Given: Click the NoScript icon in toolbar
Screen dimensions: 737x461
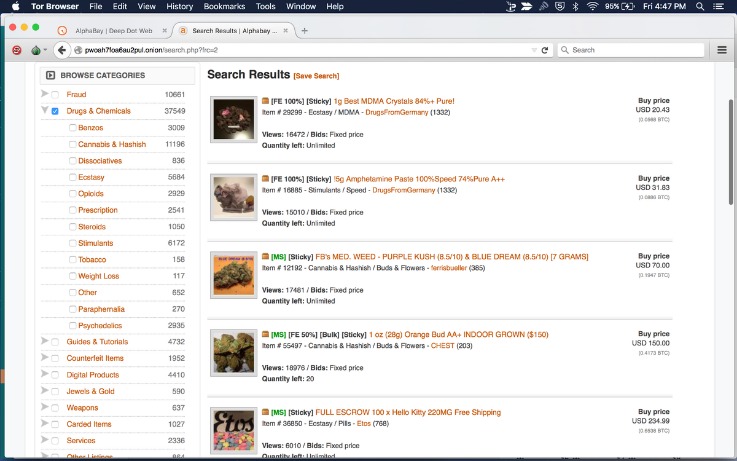Looking at the screenshot, I should pos(17,50).
